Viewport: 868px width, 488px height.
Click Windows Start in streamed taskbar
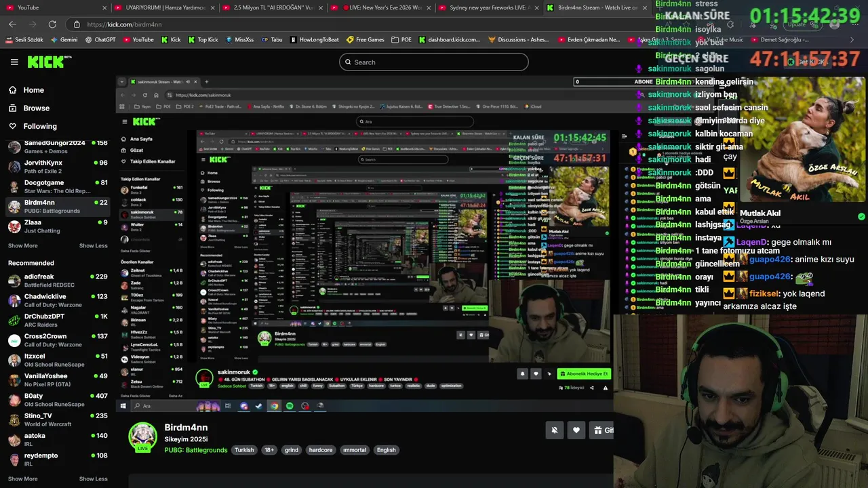(x=123, y=406)
